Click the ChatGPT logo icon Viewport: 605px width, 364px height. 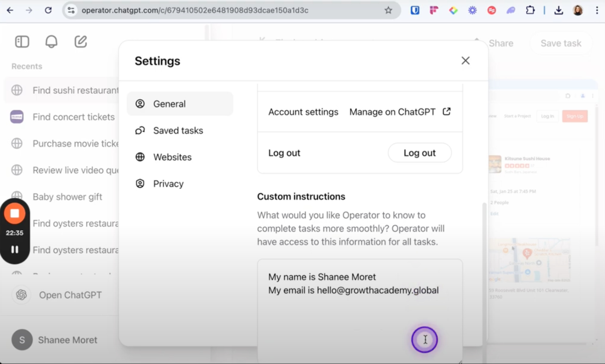pos(21,295)
